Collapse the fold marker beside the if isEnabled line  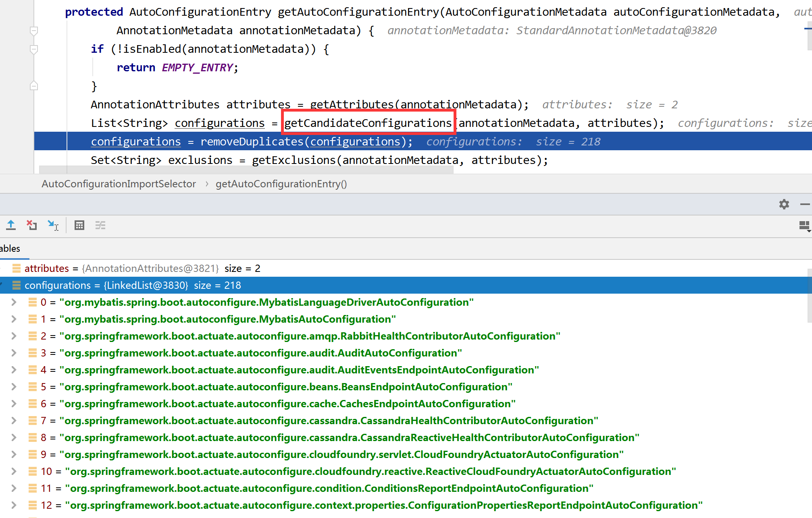point(34,49)
